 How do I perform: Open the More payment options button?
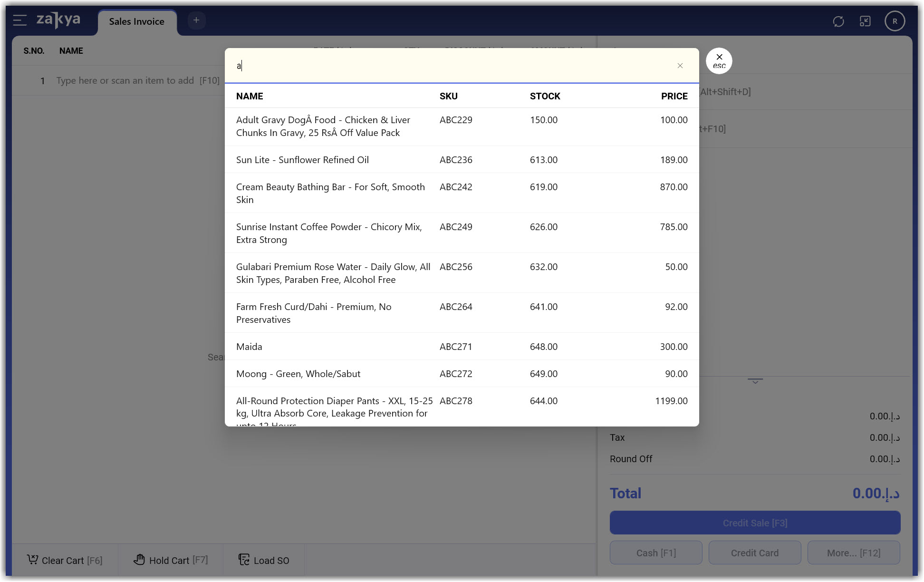853,553
